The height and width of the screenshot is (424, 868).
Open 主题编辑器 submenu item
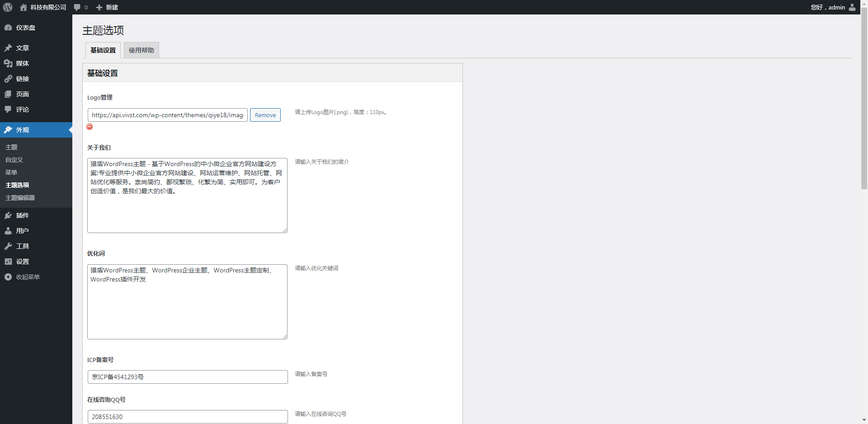pos(20,198)
